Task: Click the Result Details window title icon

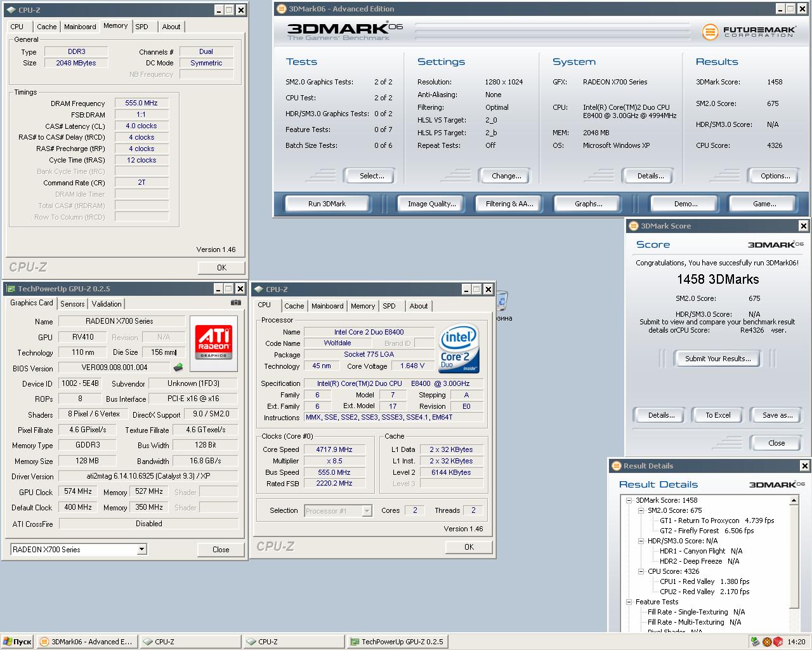Action: 616,466
